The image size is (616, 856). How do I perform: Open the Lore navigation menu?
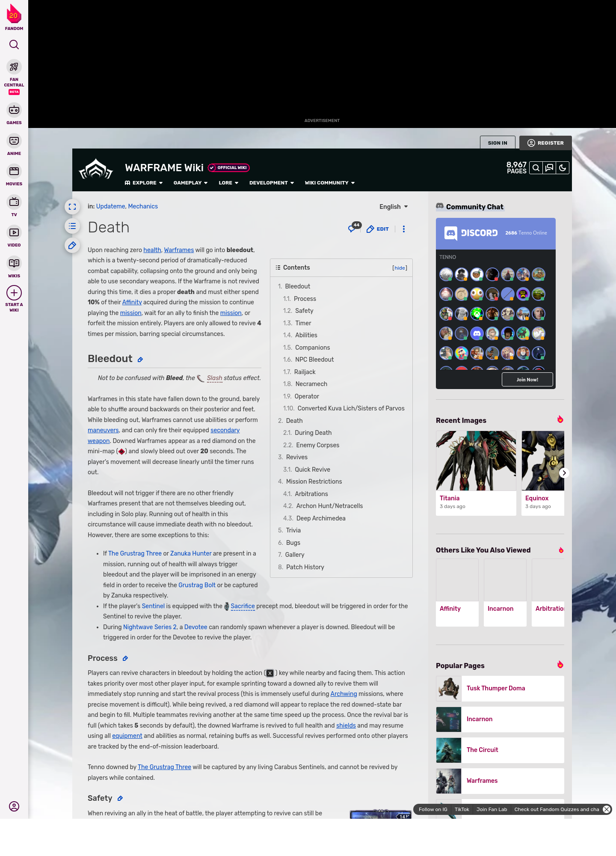(x=228, y=183)
